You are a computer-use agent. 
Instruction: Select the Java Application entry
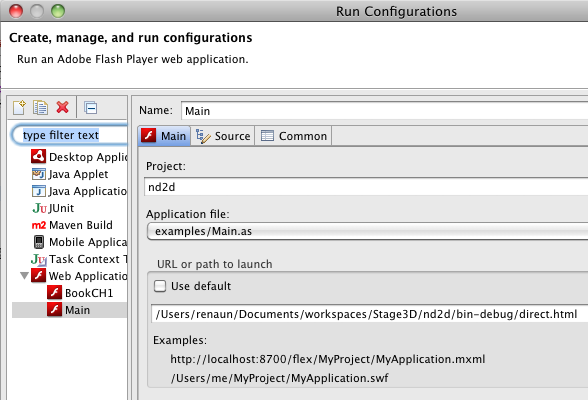click(x=88, y=191)
